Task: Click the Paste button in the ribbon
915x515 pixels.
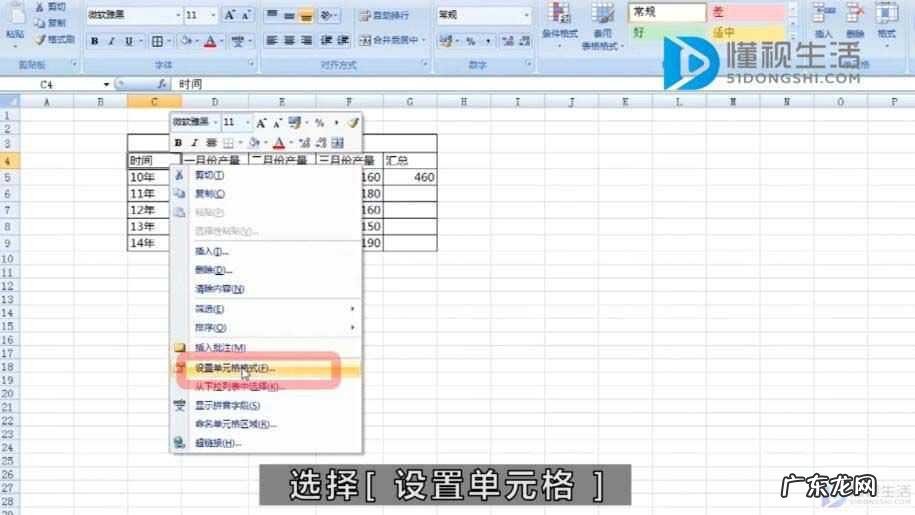Action: pos(15,23)
